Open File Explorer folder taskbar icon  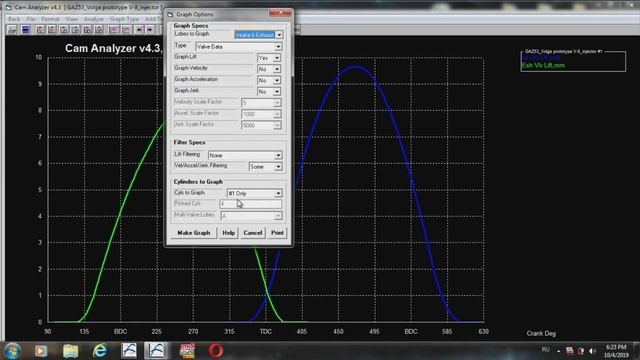click(71, 351)
